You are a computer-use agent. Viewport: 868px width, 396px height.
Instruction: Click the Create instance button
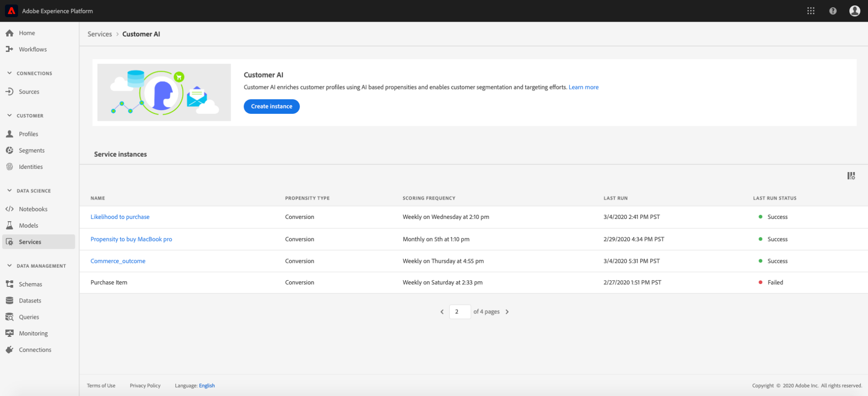(x=272, y=107)
